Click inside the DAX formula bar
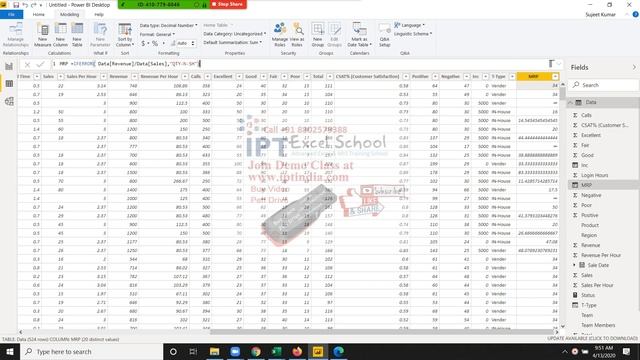This screenshot has height=360, width=640. point(300,64)
